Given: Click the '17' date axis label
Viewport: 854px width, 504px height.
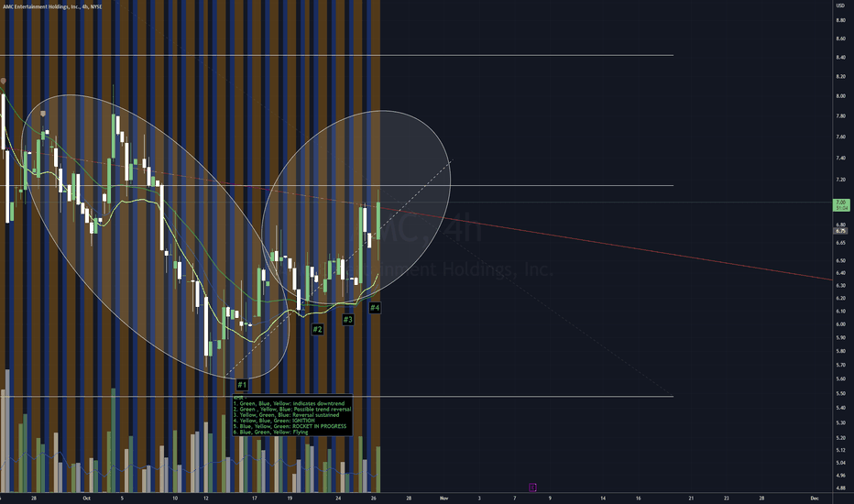Looking at the screenshot, I should [255, 498].
